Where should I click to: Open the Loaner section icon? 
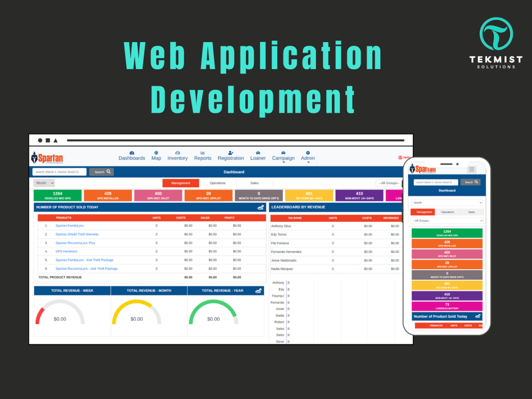257,153
